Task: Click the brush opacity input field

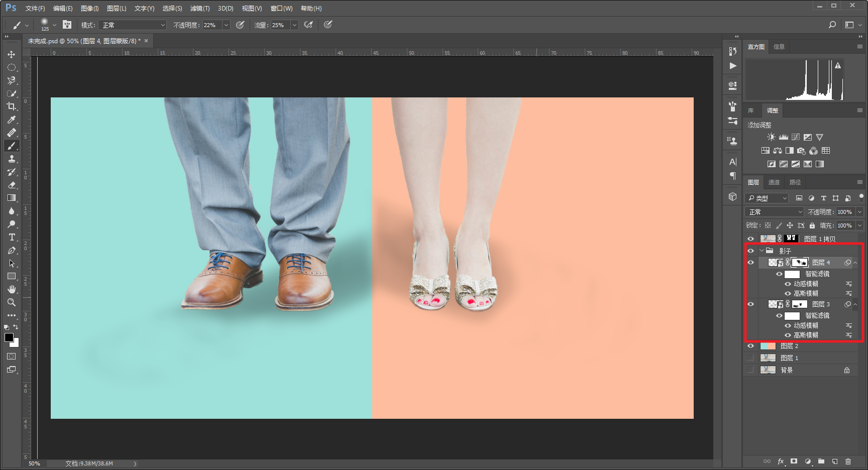Action: [x=211, y=25]
